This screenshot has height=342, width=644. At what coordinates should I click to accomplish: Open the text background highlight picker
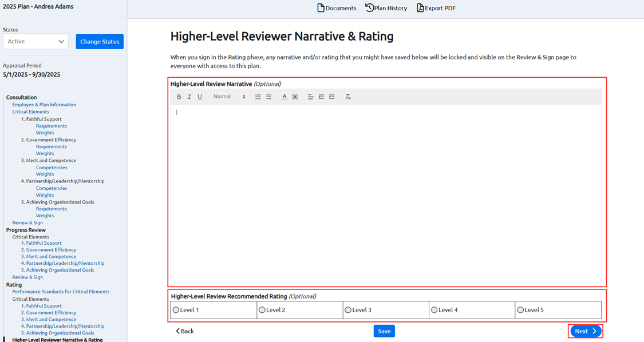295,97
